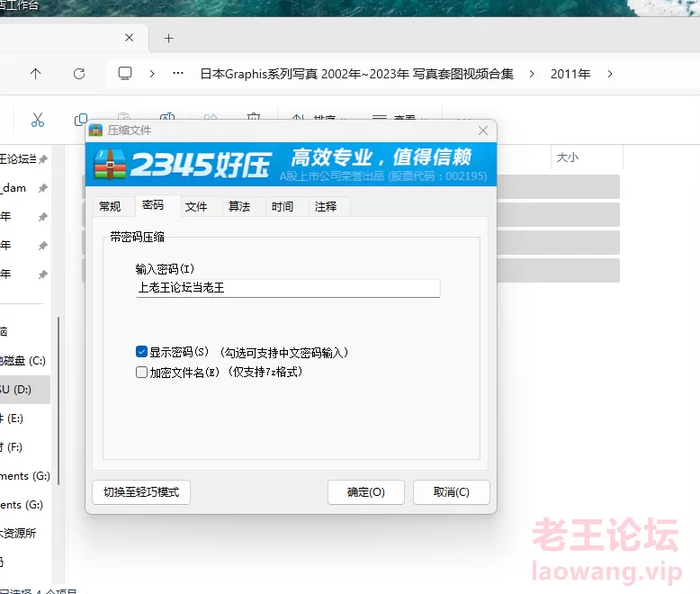Click the Explorer copy icon
Viewport: 700px width, 594px height.
pos(80,120)
